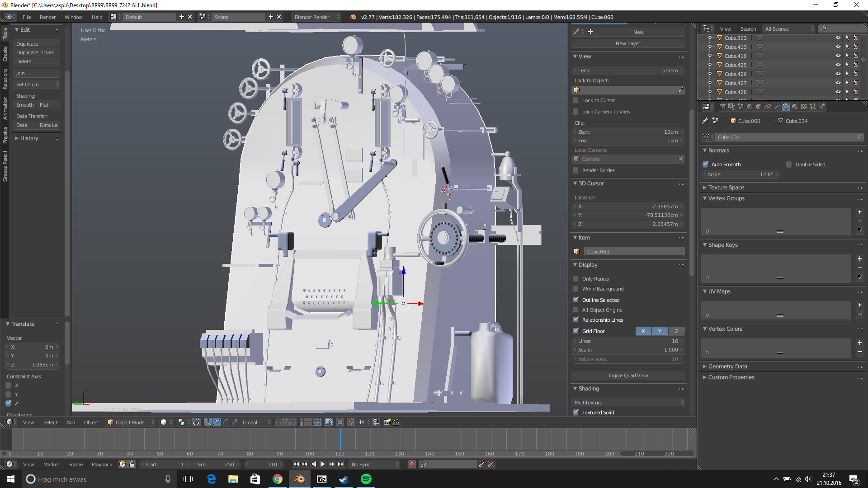Click the snap magnet icon in viewport header

click(351, 422)
